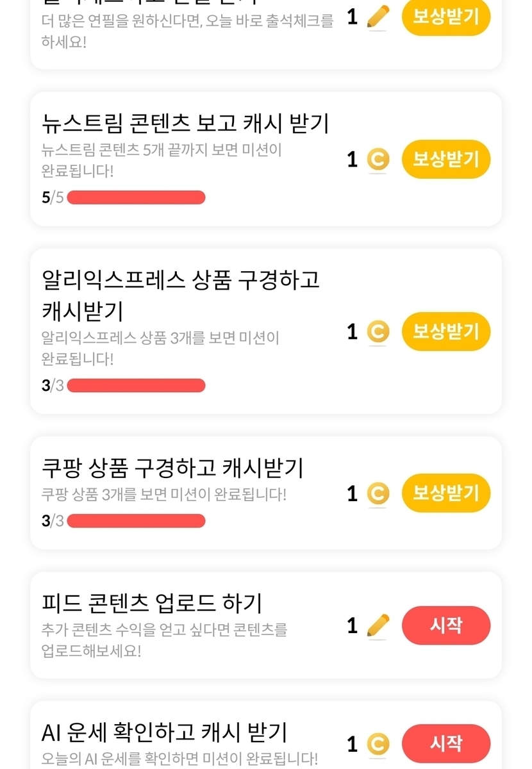
Task: Claim reward with top 보상받기 button
Action: click(x=445, y=17)
